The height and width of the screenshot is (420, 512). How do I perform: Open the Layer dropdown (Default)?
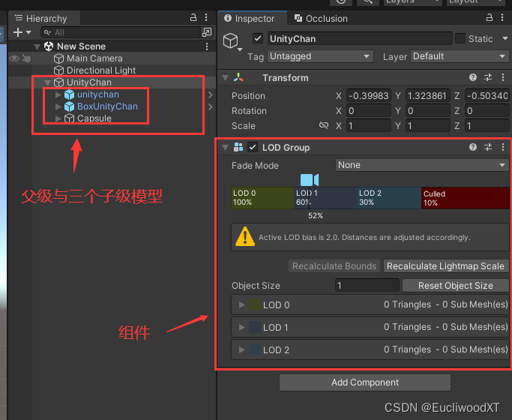(460, 56)
